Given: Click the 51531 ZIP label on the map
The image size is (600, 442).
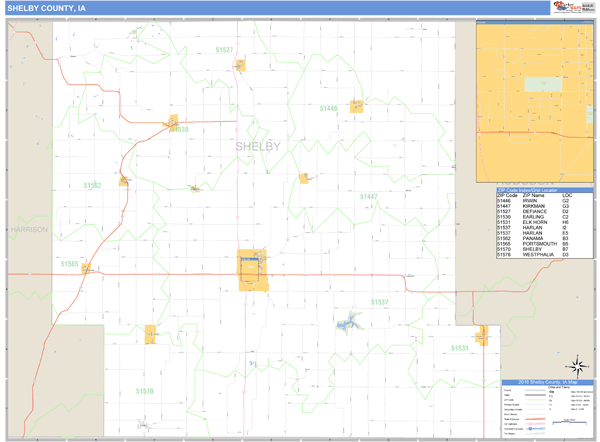Looking at the screenshot, I should pyautogui.click(x=460, y=348).
